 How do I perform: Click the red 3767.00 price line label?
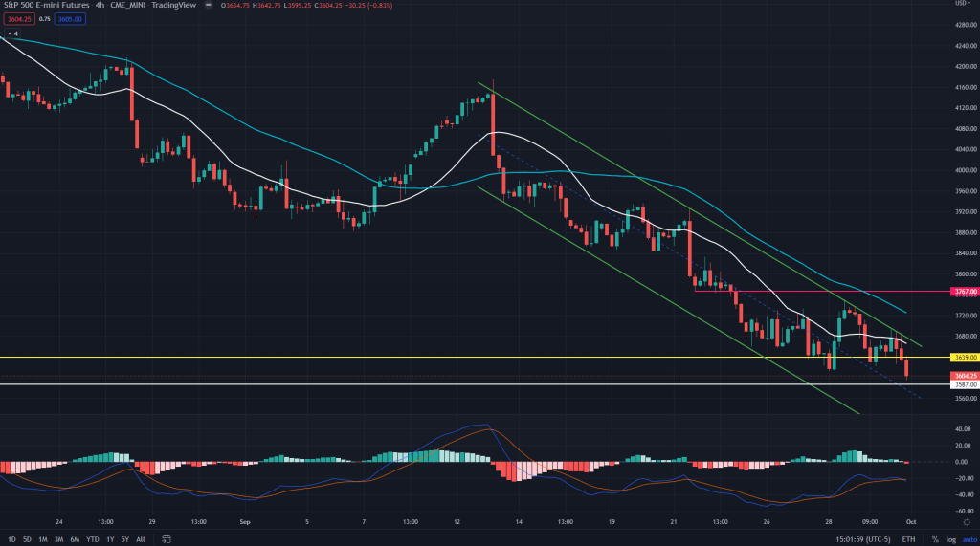click(964, 291)
